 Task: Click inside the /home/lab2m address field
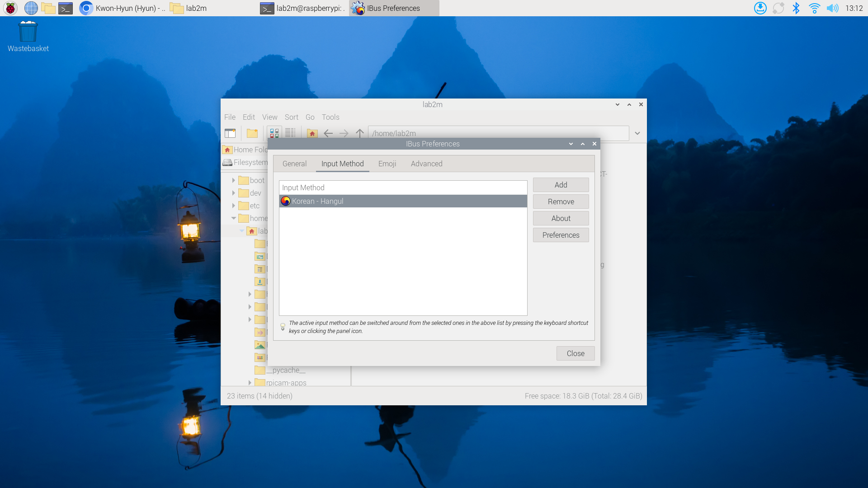[452, 133]
